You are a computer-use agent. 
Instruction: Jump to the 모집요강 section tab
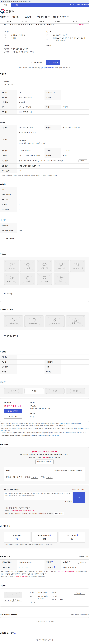coord(8,21)
